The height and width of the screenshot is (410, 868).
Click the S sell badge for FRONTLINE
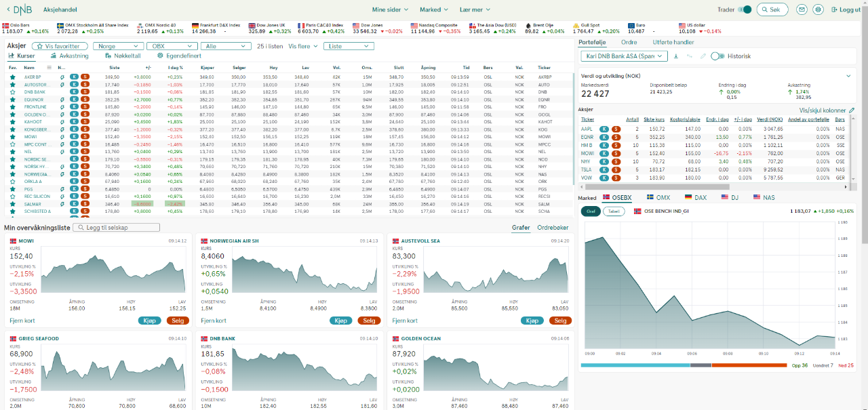85,107
